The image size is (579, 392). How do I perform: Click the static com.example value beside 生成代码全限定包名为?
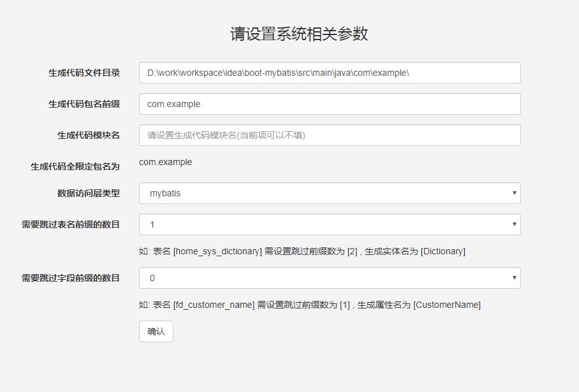(165, 162)
